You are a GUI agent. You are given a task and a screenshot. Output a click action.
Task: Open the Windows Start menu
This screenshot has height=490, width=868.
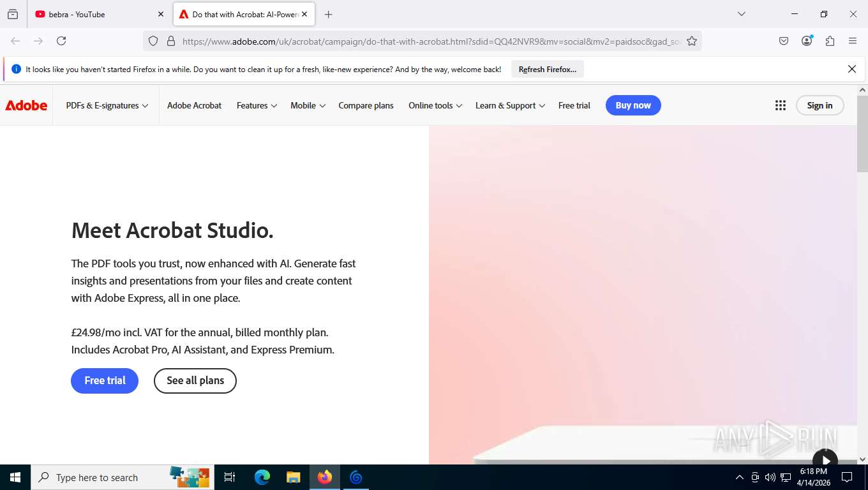(x=15, y=477)
